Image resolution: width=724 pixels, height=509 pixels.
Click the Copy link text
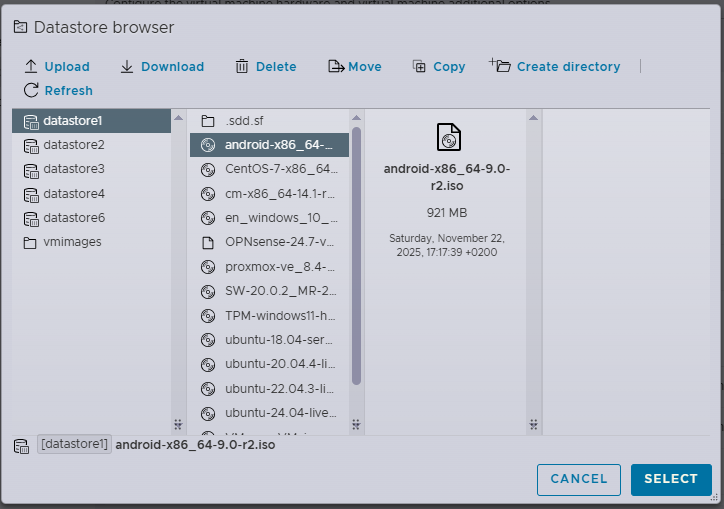coord(449,67)
